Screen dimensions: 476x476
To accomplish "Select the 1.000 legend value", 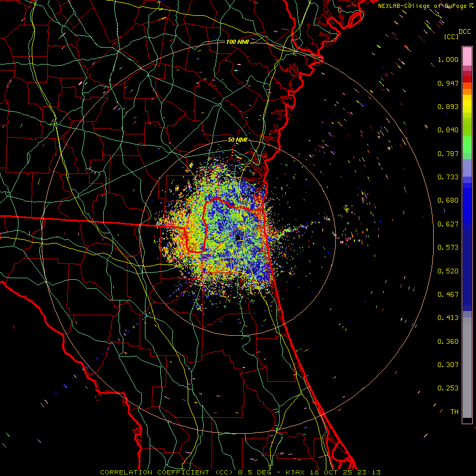I will (x=448, y=59).
